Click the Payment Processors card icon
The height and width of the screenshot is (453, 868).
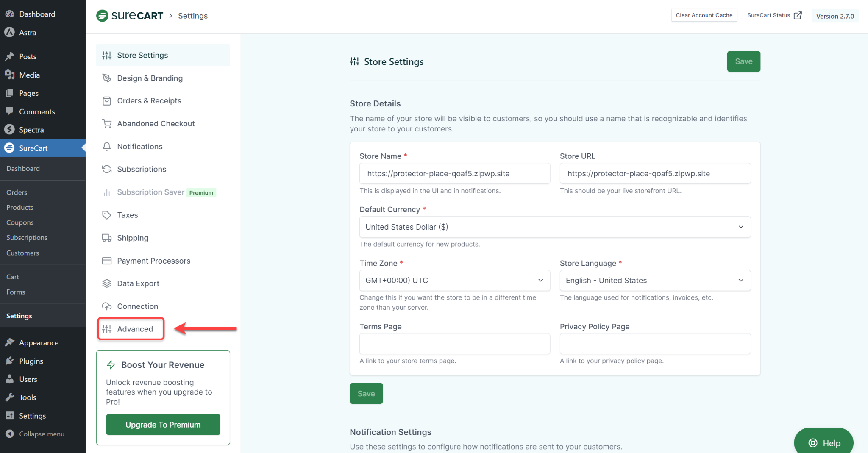pos(106,261)
